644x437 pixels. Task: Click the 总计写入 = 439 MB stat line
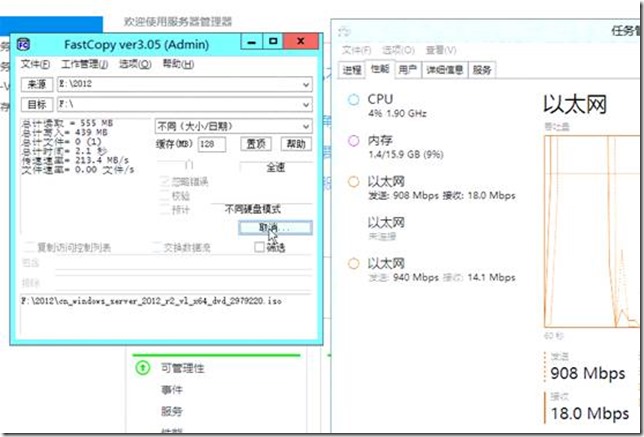click(x=64, y=132)
